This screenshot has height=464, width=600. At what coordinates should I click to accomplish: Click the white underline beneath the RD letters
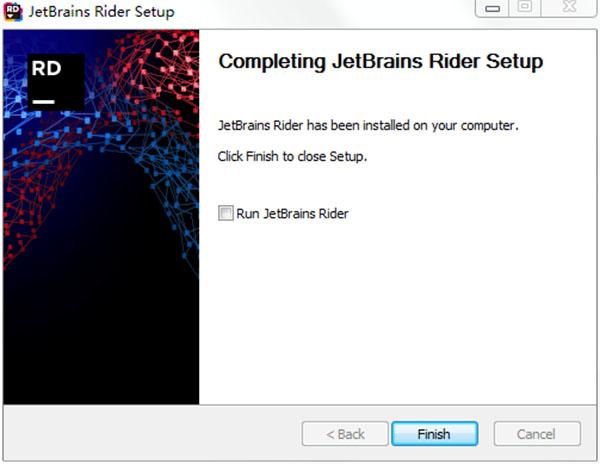[x=44, y=102]
